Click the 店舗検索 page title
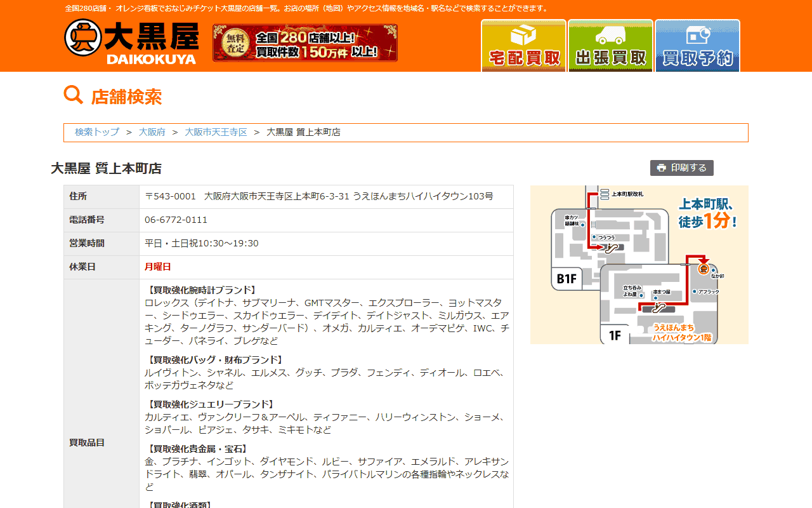This screenshot has width=812, height=508. (x=126, y=97)
